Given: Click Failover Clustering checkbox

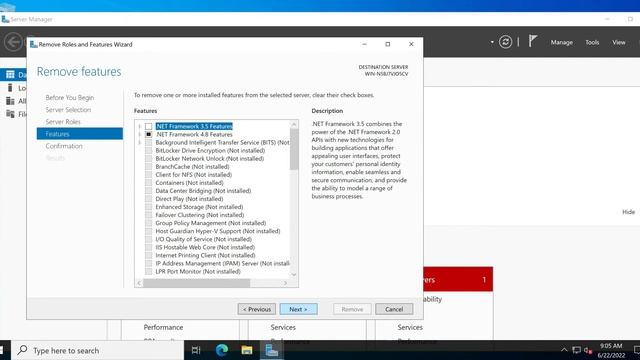Looking at the screenshot, I should tap(149, 215).
